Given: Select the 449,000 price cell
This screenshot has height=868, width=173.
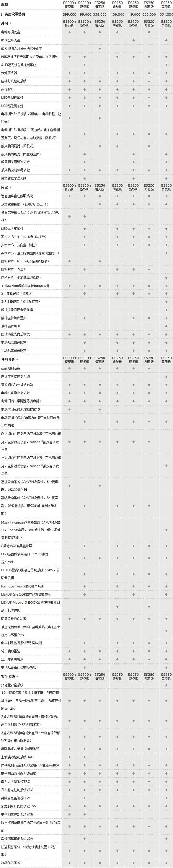Looking at the screenshot, I should click(x=133, y=14).
